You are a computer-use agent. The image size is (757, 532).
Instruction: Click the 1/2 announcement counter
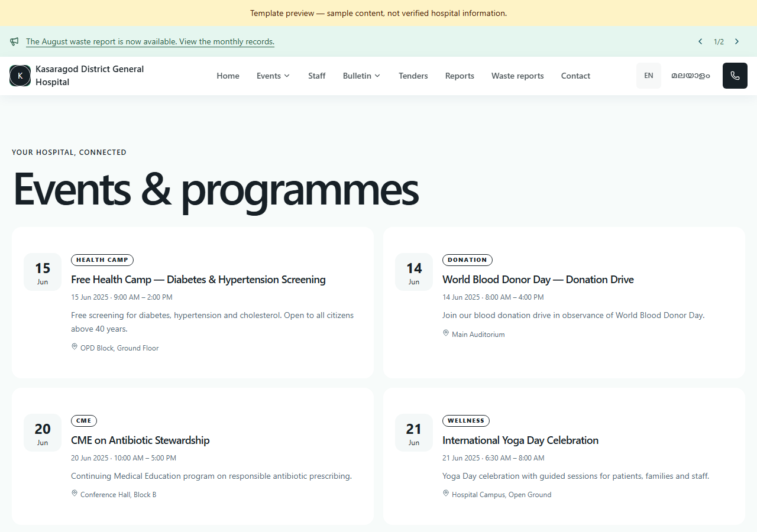[x=719, y=41]
